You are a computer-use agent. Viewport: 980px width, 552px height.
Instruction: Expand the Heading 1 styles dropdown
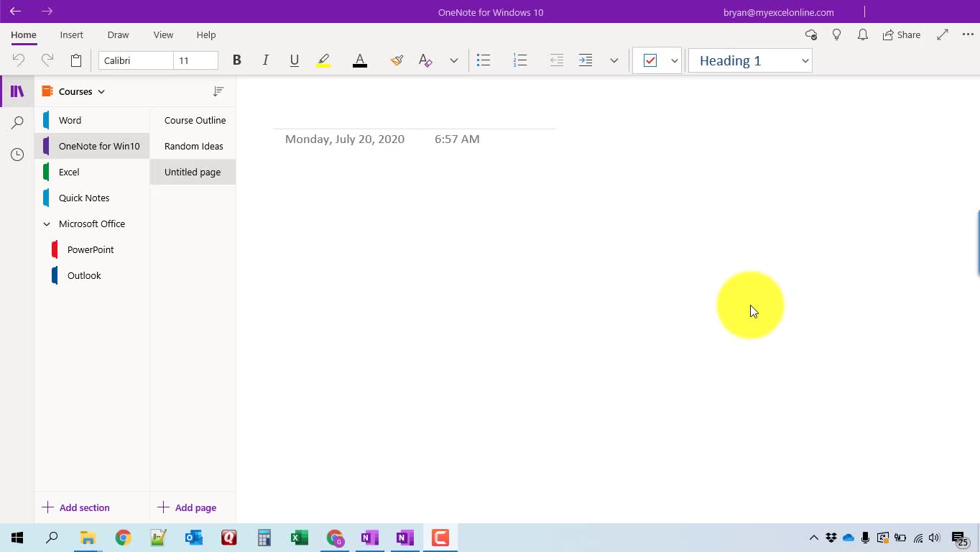point(805,60)
